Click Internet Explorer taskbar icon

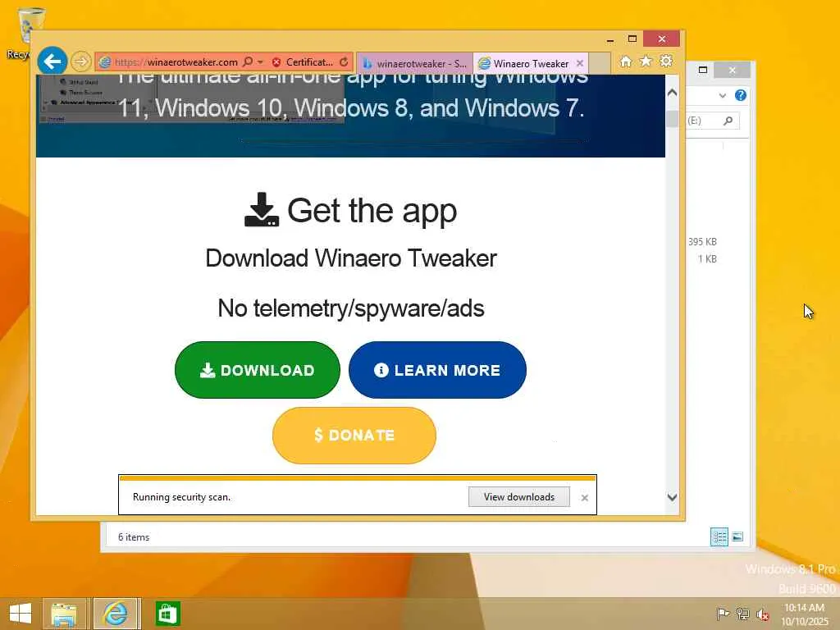click(116, 614)
